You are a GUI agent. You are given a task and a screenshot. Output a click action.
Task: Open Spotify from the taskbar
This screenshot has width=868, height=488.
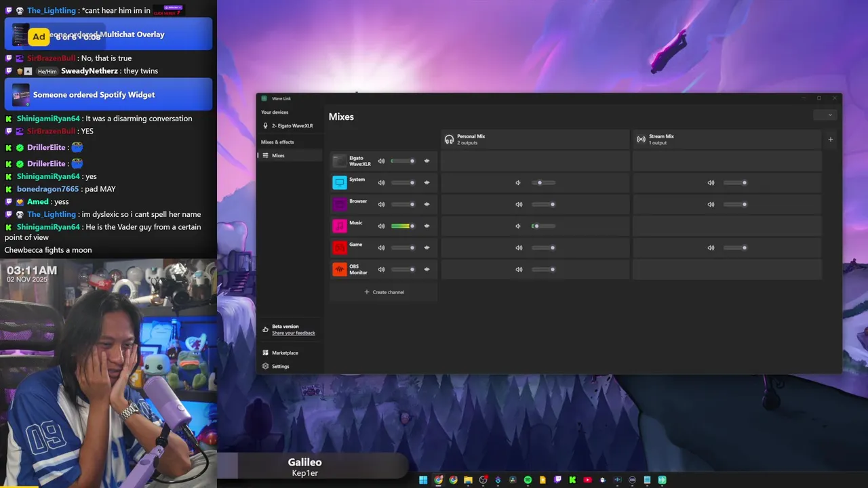tap(528, 480)
